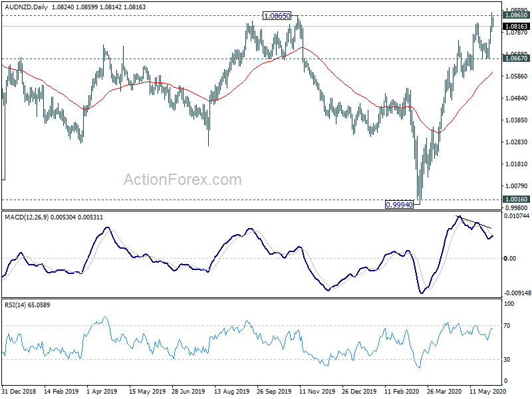Click the 13 Aug 2019 date label
Image resolution: width=532 pixels, height=399 pixels.
231,391
